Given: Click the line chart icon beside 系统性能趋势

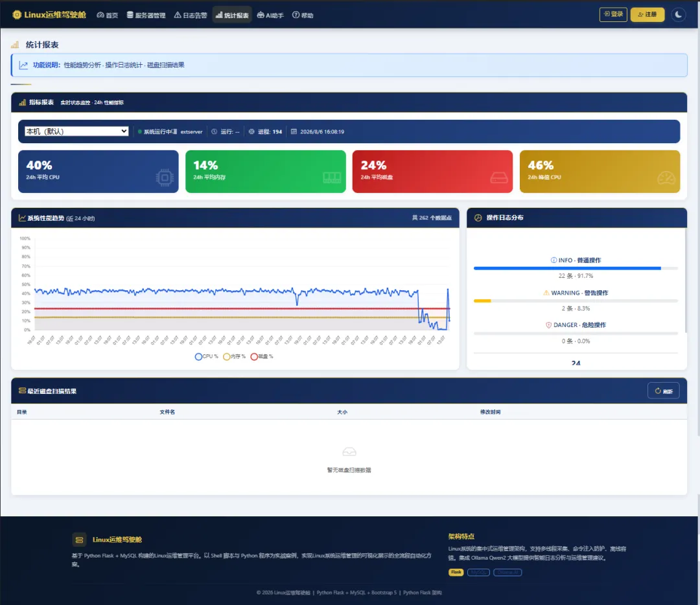Looking at the screenshot, I should click(22, 218).
